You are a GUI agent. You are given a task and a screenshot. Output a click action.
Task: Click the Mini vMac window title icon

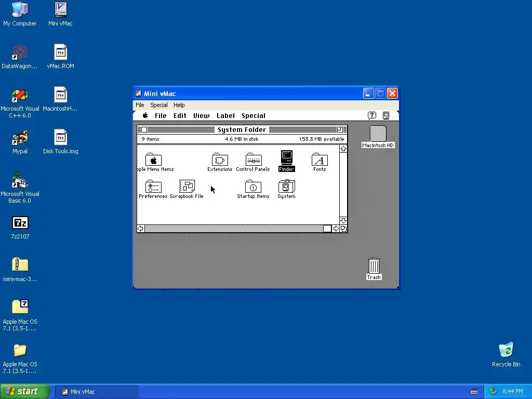click(138, 94)
